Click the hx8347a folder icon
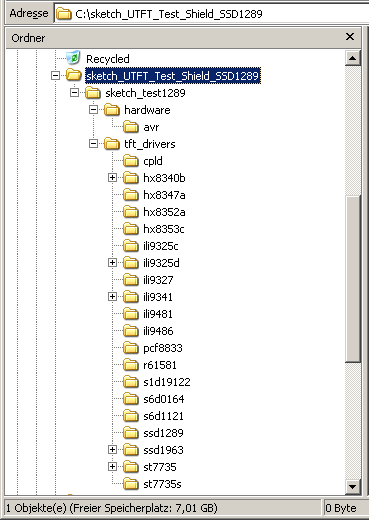 131,194
